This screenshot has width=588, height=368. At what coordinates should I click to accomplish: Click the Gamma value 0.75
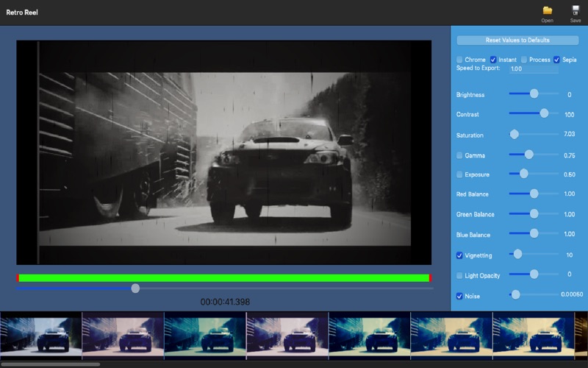(569, 155)
